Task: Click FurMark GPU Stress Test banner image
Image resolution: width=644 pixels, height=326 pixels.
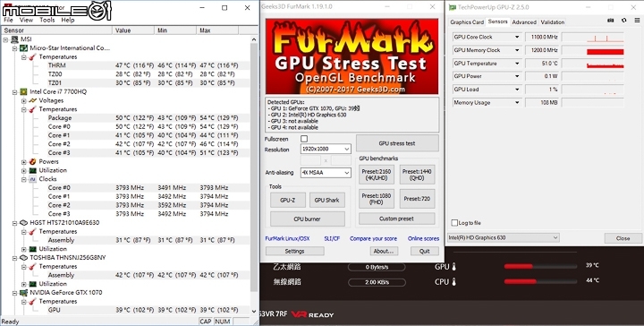Action: (x=352, y=56)
